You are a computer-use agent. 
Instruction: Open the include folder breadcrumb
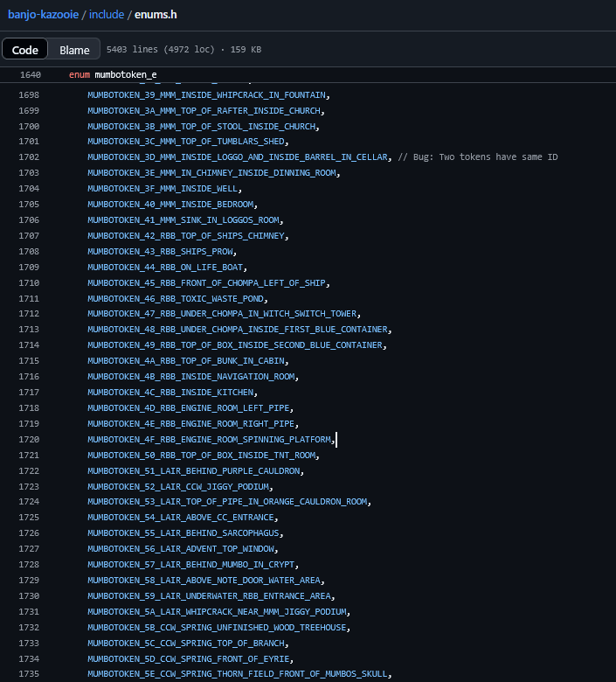click(107, 14)
